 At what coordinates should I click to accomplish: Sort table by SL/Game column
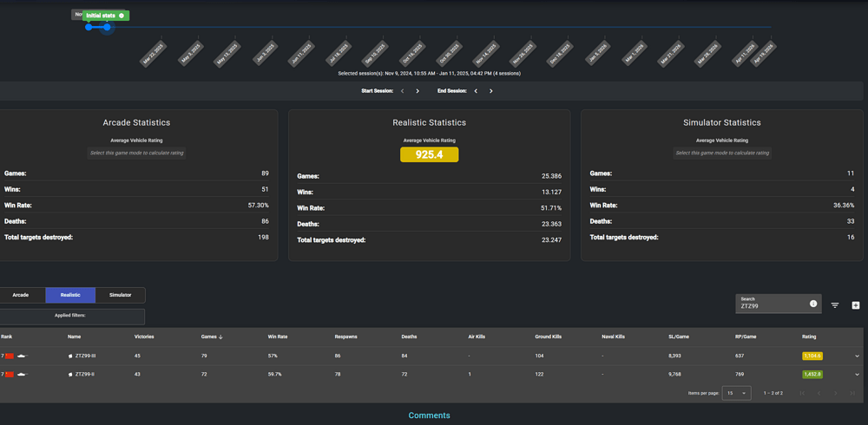[x=679, y=337]
